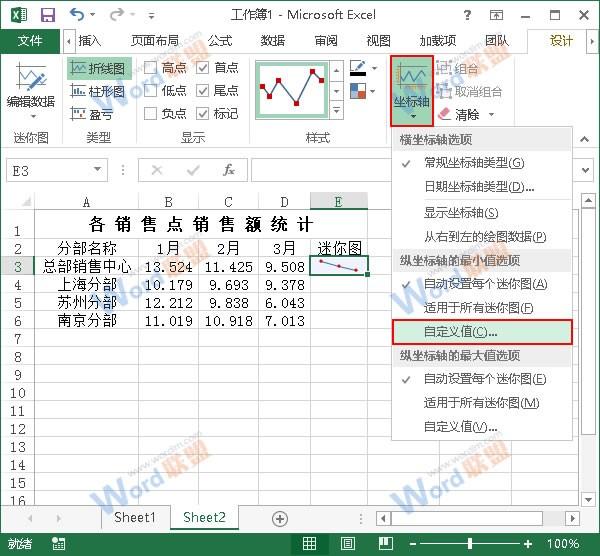Uncheck the Last Point checkbox

[202, 91]
